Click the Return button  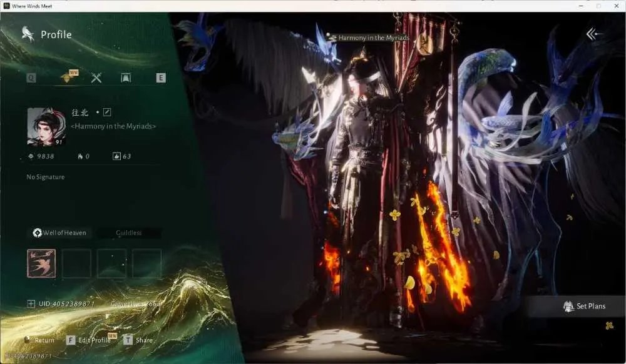(39, 340)
